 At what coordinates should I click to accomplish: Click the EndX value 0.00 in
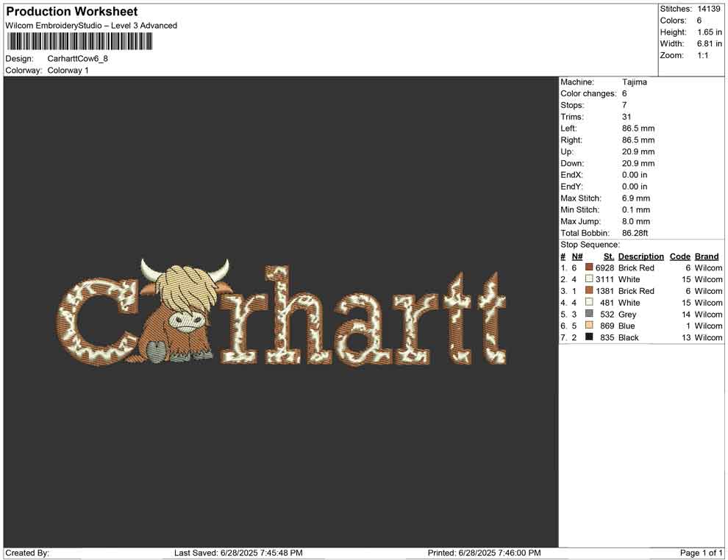pyautogui.click(x=634, y=174)
